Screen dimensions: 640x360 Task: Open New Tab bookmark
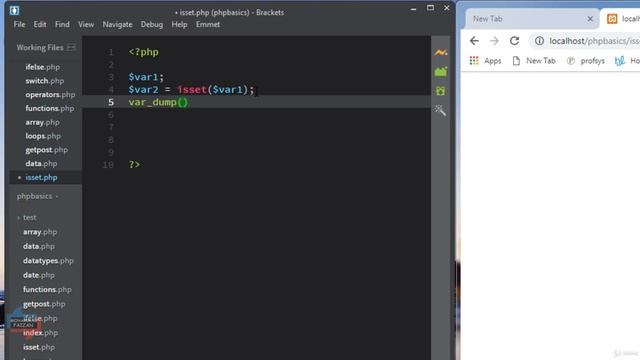point(534,61)
